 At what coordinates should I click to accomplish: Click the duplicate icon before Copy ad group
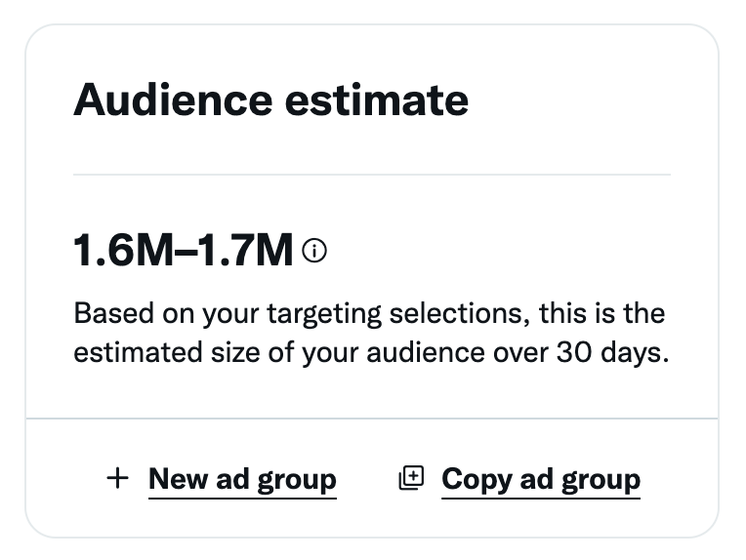[412, 478]
